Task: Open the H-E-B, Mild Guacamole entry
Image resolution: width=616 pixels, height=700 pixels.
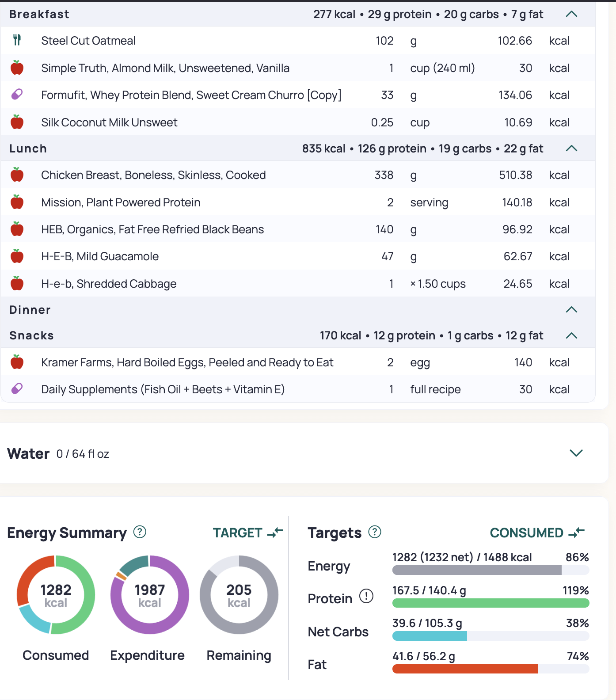Action: pyautogui.click(x=100, y=256)
